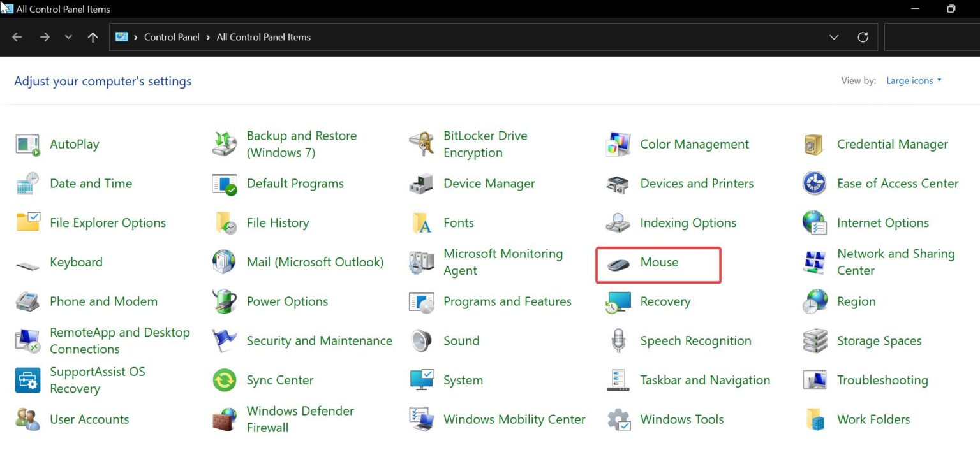Open the Windows Defender Firewall icon
Viewport: 980px width, 464px height.
[223, 419]
